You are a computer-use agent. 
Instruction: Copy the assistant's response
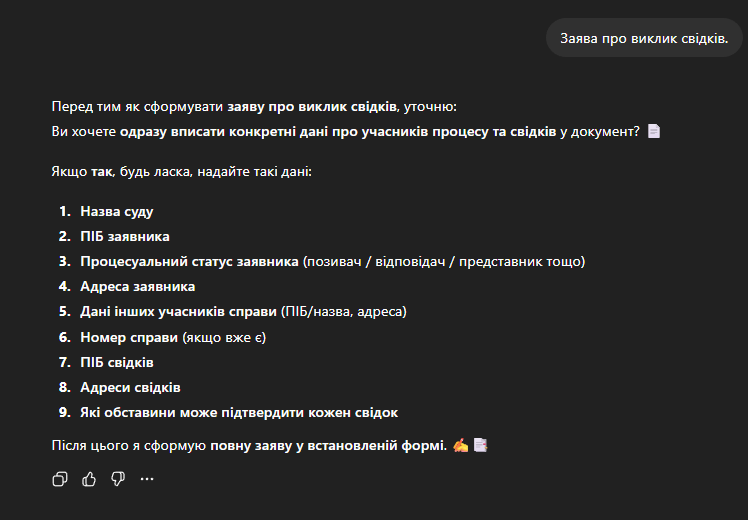click(x=60, y=479)
